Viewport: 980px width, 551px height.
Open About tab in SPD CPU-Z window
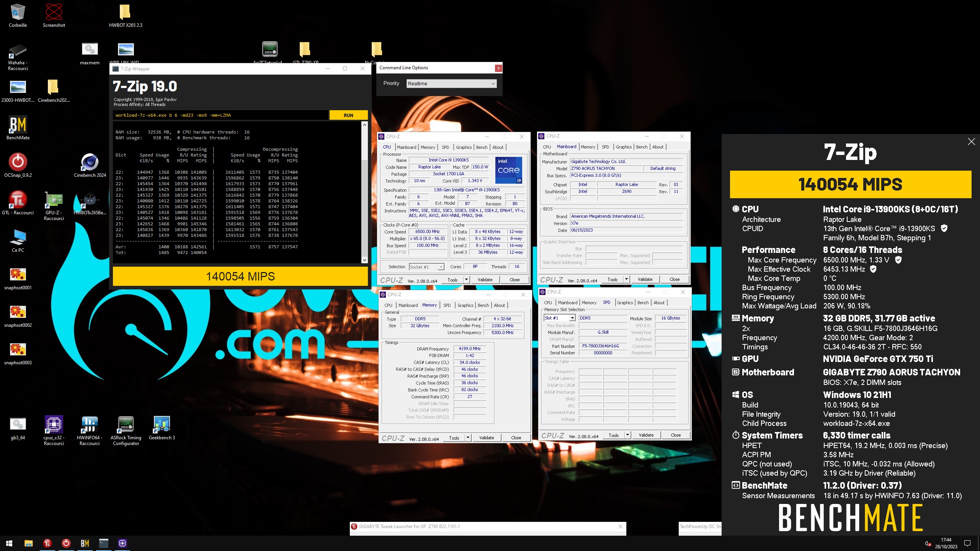point(659,303)
